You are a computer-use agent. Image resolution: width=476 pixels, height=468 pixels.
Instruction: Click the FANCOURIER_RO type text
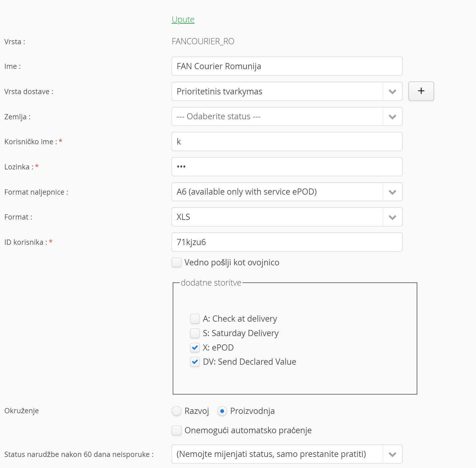[x=203, y=42]
